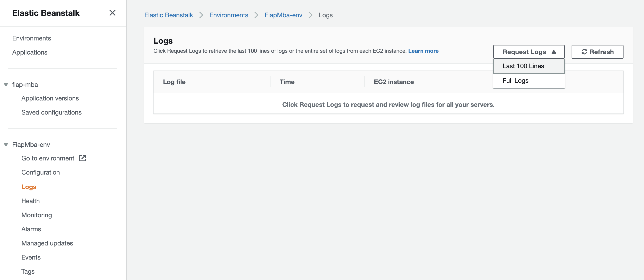Open the Learn more link
The width and height of the screenshot is (644, 280).
pyautogui.click(x=423, y=51)
